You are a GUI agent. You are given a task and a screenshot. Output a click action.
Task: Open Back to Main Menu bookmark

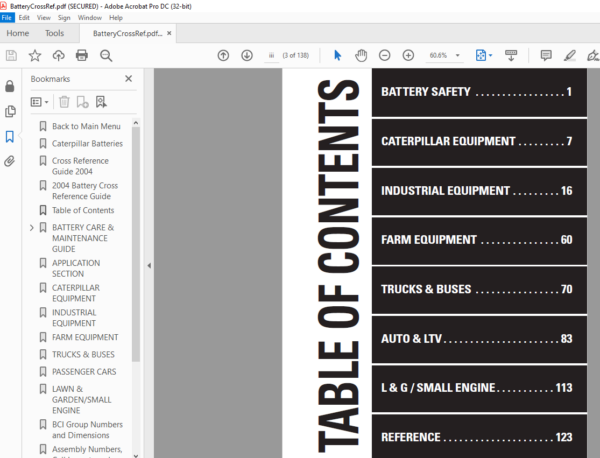click(86, 126)
